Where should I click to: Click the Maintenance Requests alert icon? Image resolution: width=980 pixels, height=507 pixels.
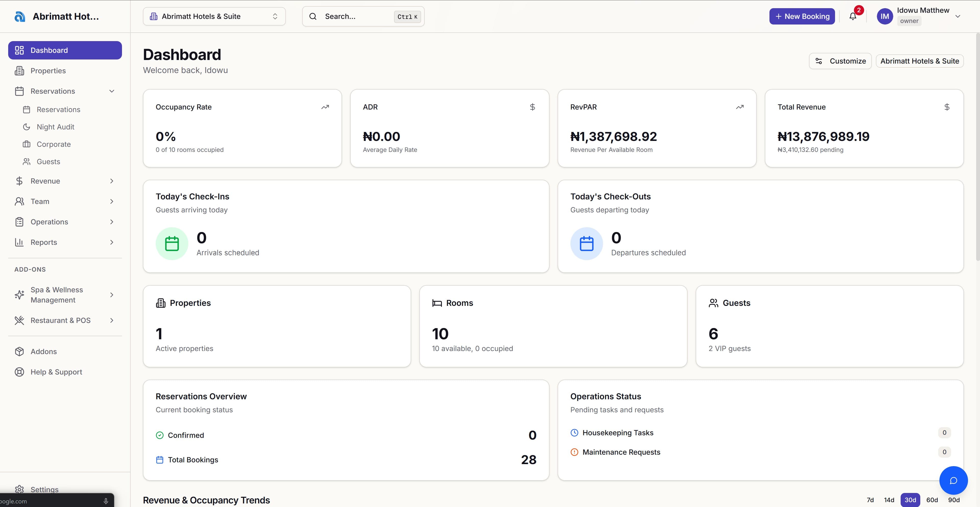coord(574,452)
